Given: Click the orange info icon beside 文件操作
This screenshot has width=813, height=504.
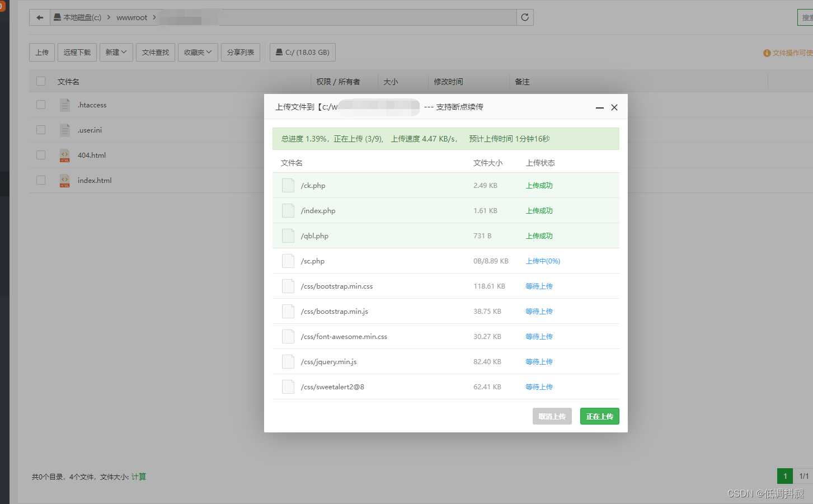Looking at the screenshot, I should coord(767,53).
